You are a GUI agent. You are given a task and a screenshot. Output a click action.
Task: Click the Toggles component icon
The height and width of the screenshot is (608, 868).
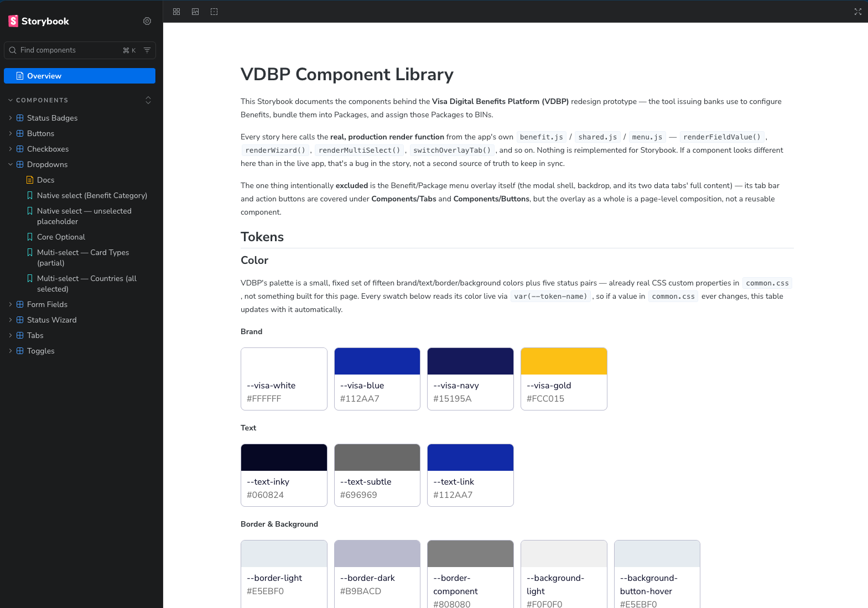pos(20,351)
